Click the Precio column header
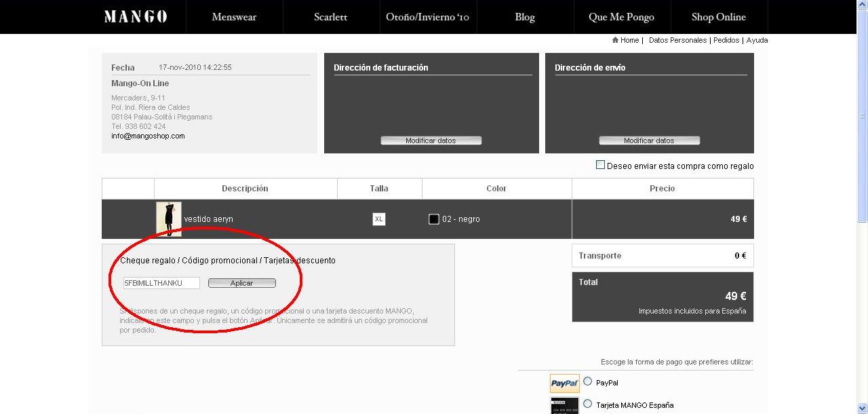 662,189
